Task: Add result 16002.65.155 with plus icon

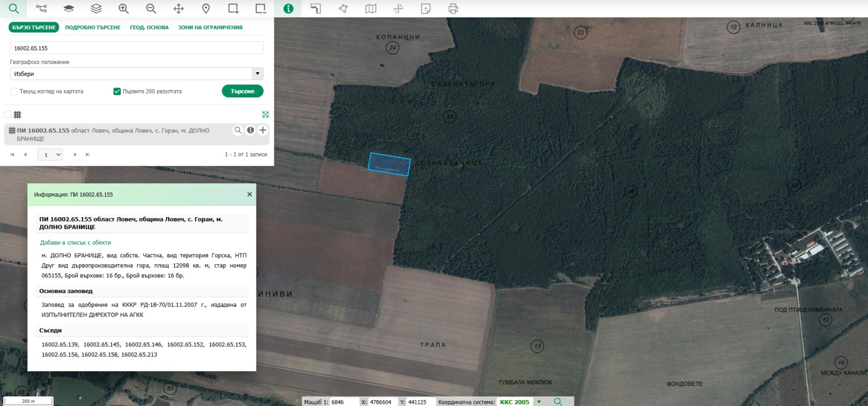Action: [x=263, y=130]
